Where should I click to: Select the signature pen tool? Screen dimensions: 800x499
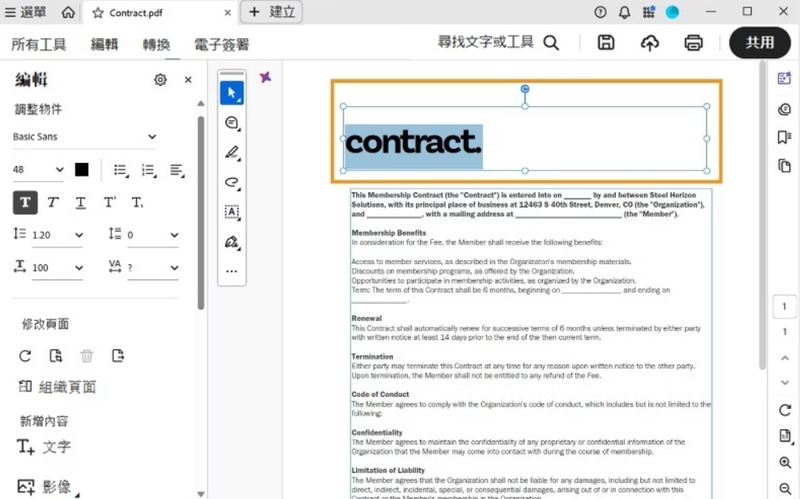(x=232, y=242)
